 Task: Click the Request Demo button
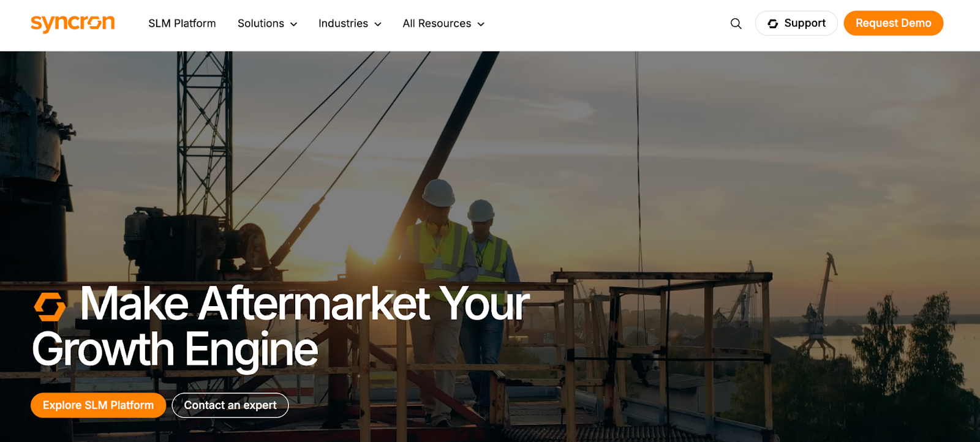click(x=893, y=23)
